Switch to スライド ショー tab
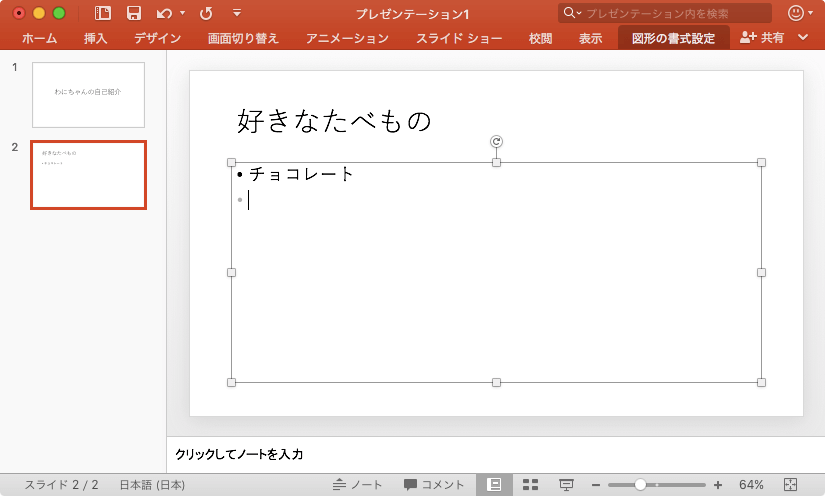This screenshot has width=825, height=496. pyautogui.click(x=459, y=38)
